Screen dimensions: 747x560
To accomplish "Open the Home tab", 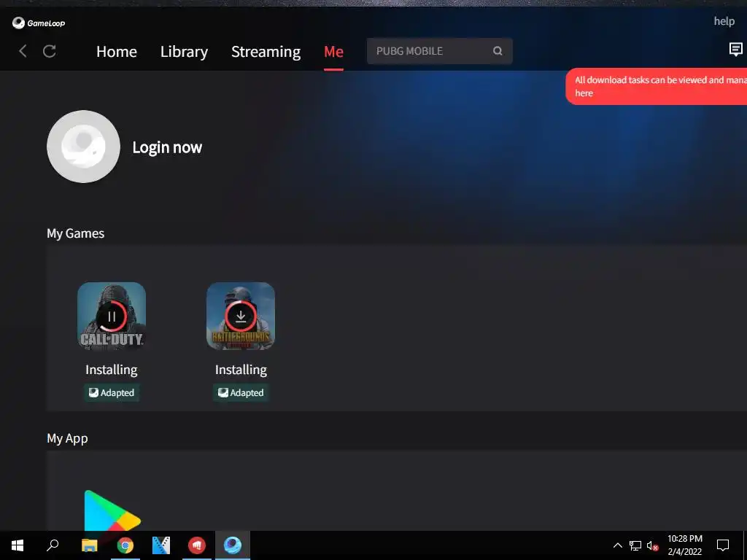I will (x=117, y=52).
